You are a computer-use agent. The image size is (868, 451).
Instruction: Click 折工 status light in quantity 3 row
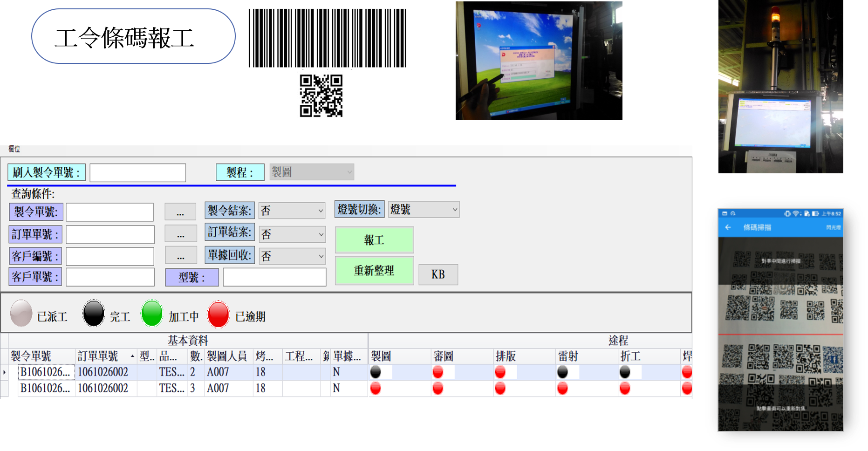[625, 388]
